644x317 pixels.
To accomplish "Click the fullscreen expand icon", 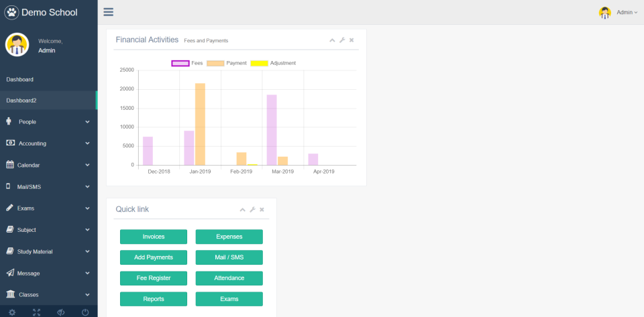I will tap(36, 312).
